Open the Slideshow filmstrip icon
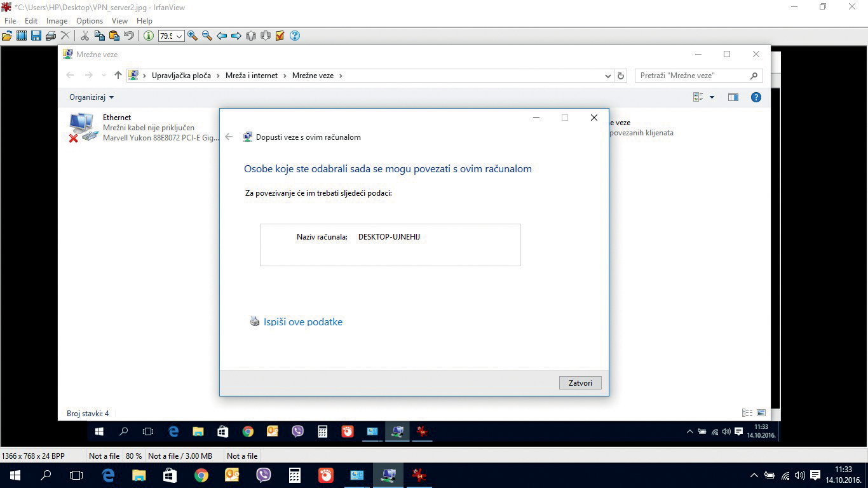This screenshot has width=868, height=488. 22,36
